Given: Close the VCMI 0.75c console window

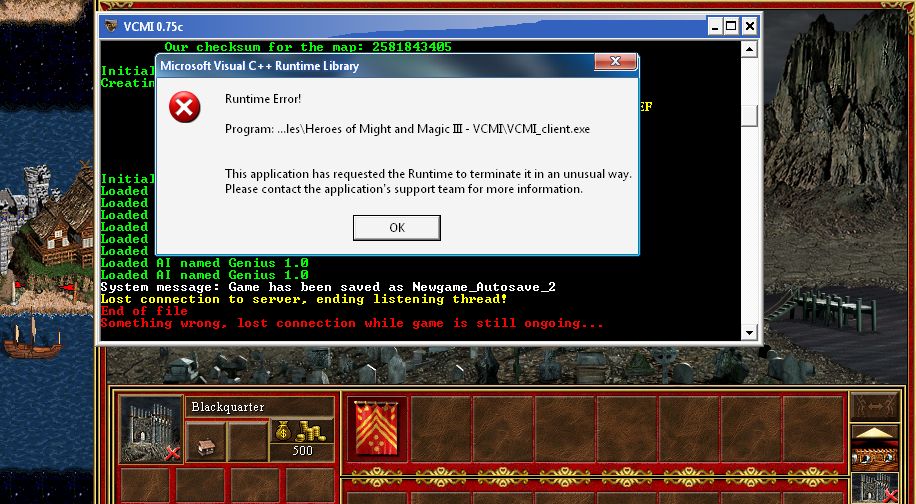Looking at the screenshot, I should tap(750, 26).
